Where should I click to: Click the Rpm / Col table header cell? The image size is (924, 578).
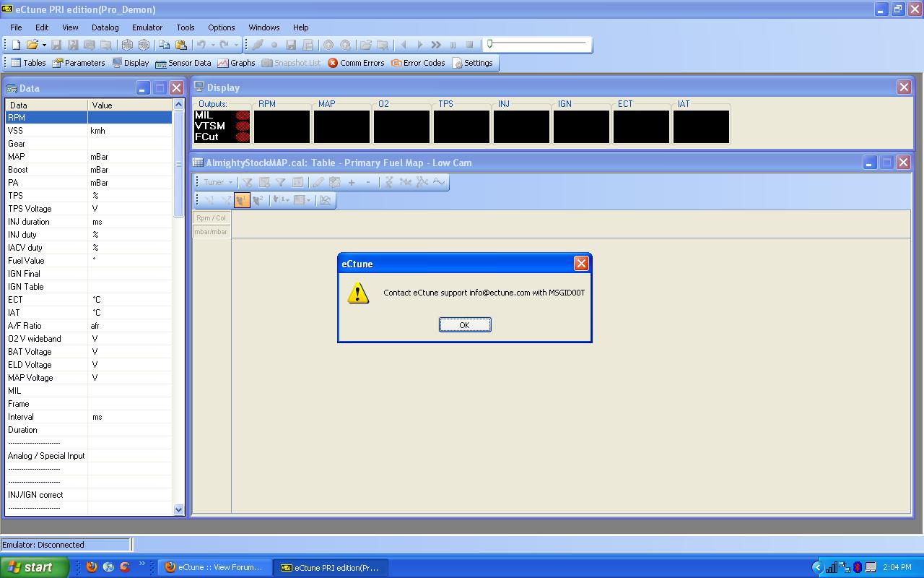click(212, 217)
